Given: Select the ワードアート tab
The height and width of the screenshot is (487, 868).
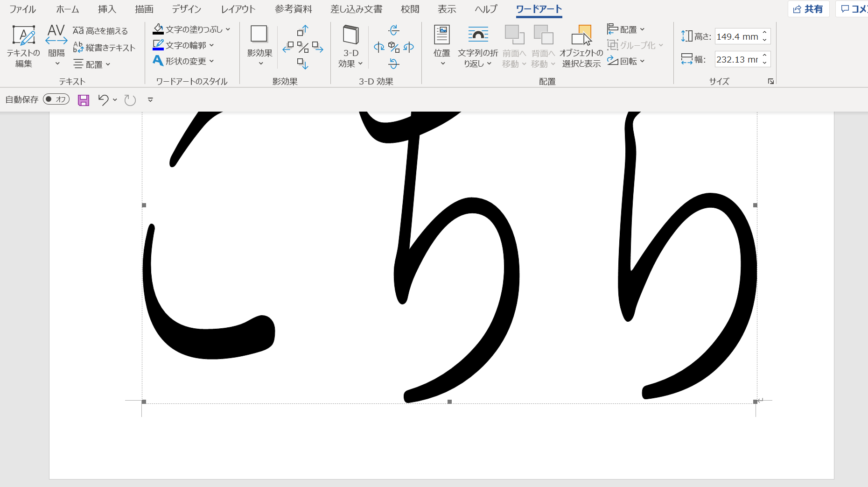Looking at the screenshot, I should pyautogui.click(x=539, y=9).
